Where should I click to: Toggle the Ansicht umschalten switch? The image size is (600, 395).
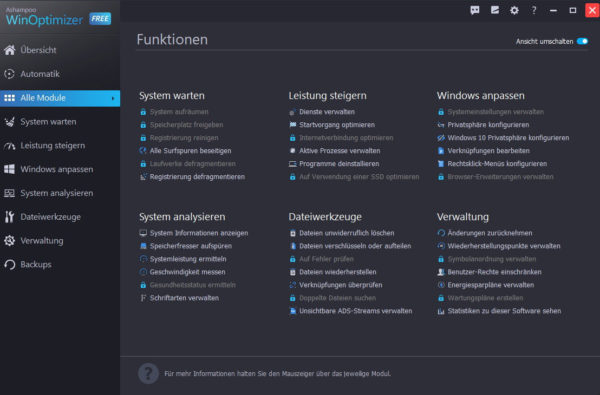582,41
